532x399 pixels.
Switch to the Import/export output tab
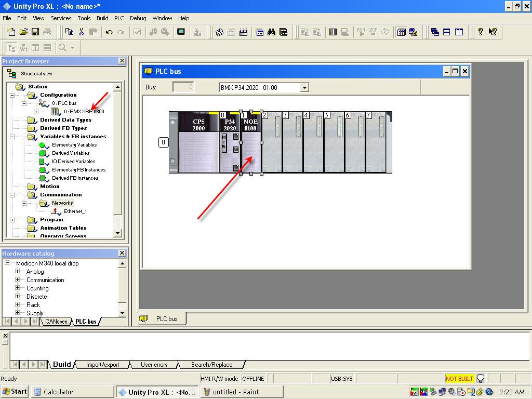click(x=102, y=365)
